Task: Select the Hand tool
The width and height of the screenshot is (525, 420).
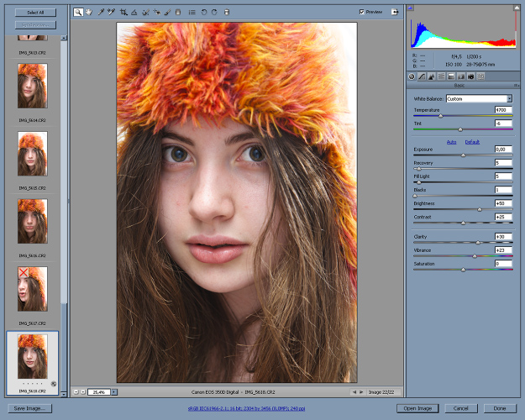Action: click(x=88, y=13)
